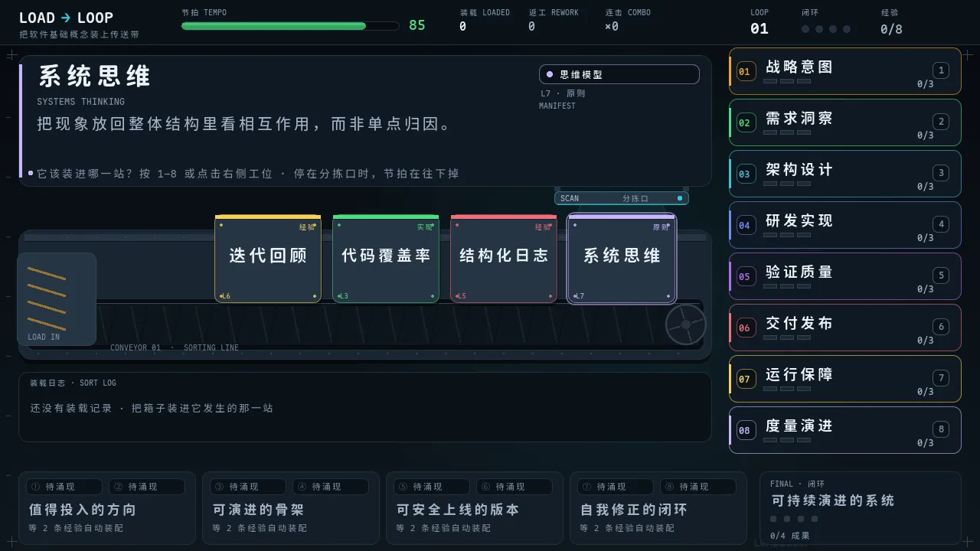
Task: Click the 经验 0/8 counter
Action: click(891, 29)
